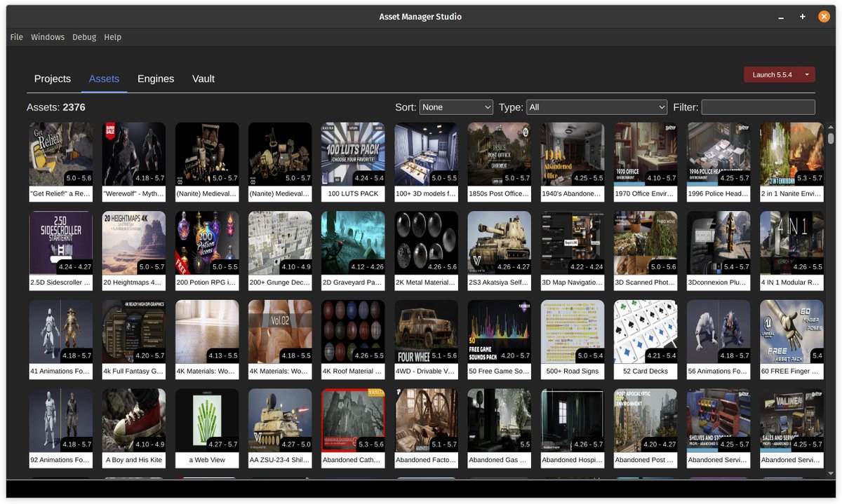Screen dimensions: 842x504
Task: Select the 4k Full Fantasy GUI asset
Action: [x=134, y=340]
